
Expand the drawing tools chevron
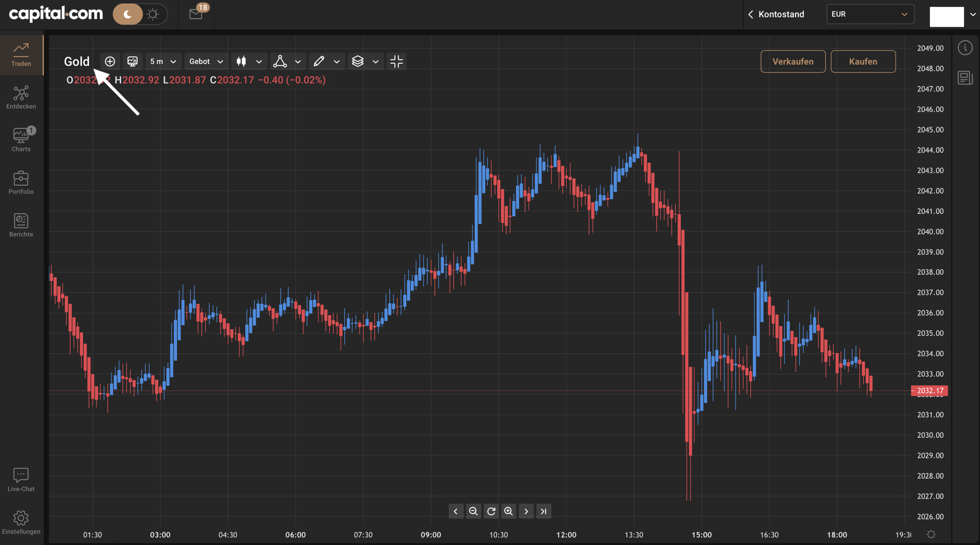337,62
